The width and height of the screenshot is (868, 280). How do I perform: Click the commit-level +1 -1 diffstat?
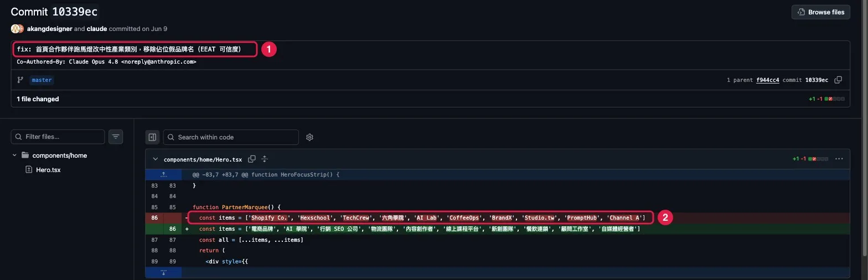[826, 99]
